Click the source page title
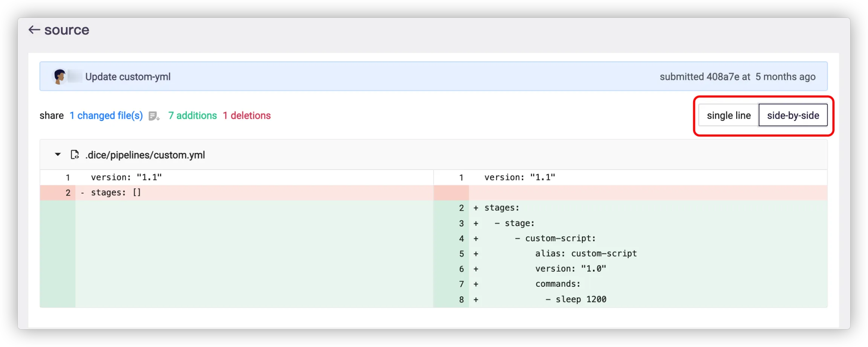 67,30
